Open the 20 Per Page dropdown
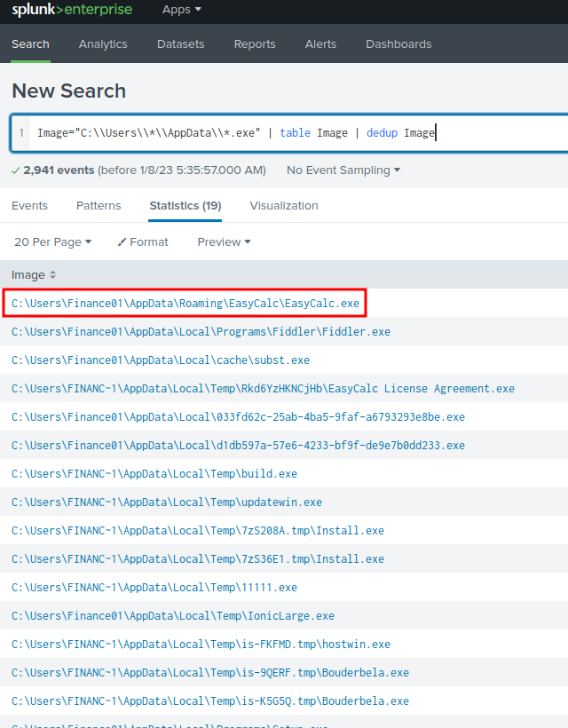The image size is (568, 728). pos(53,241)
